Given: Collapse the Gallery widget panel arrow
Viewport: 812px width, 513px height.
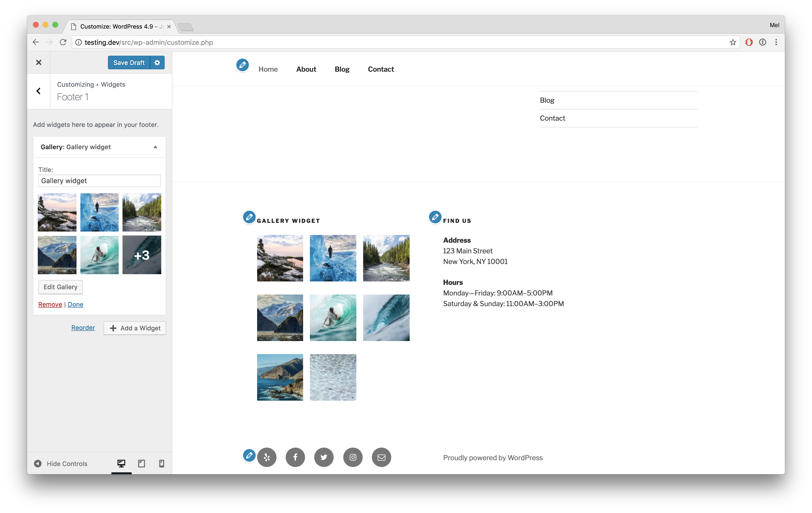Looking at the screenshot, I should 155,147.
